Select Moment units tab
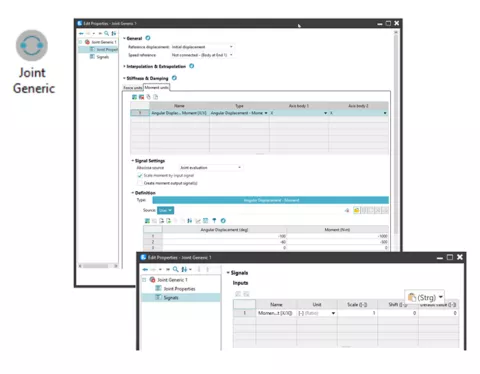 click(x=156, y=87)
